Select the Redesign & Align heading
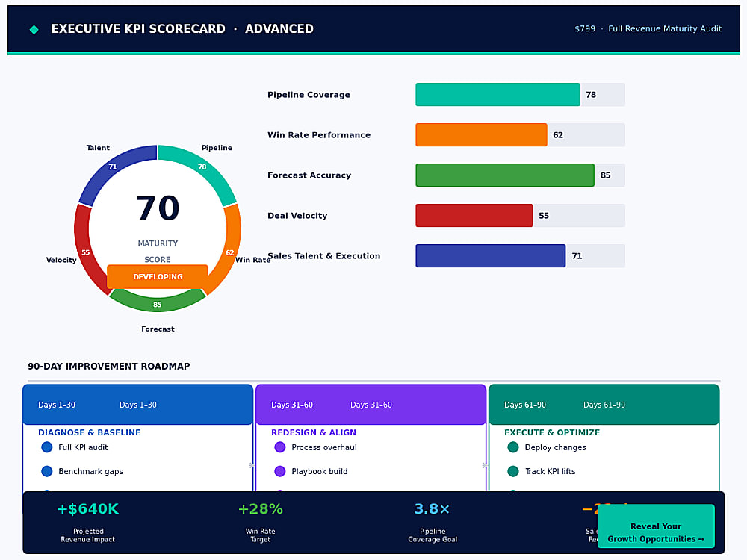Screen dimensions: 747x560 tap(314, 432)
